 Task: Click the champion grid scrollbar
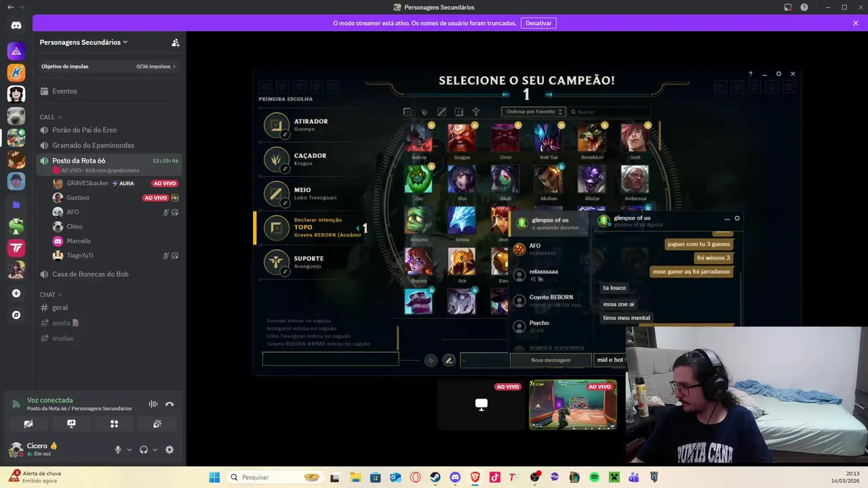tap(659, 136)
